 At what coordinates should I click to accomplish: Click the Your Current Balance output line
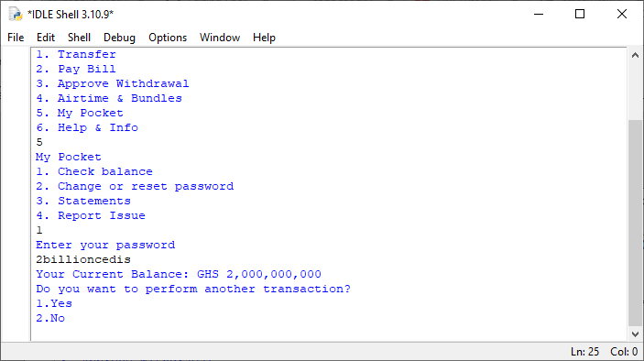pyautogui.click(x=179, y=274)
